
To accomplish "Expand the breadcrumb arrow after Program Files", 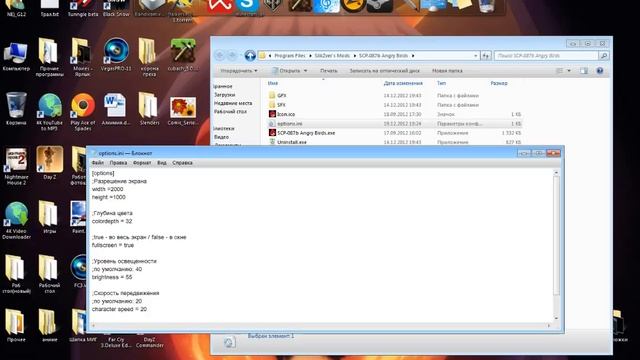I will tap(310, 56).
